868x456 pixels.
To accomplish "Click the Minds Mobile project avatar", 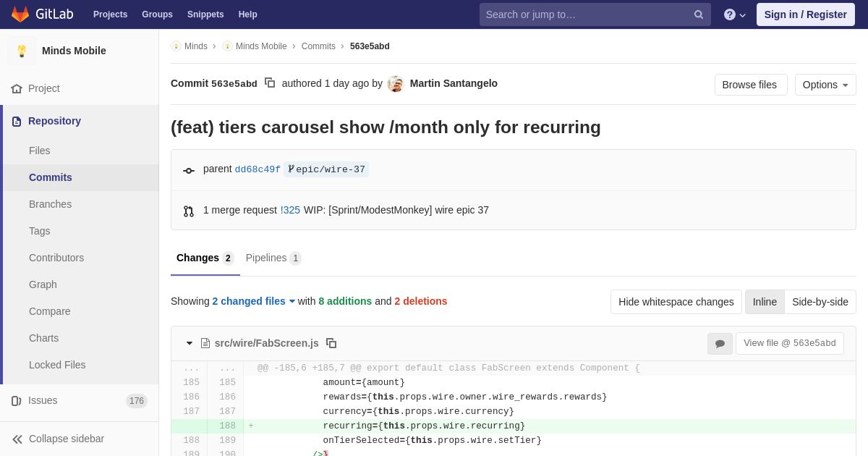I will click(x=22, y=51).
